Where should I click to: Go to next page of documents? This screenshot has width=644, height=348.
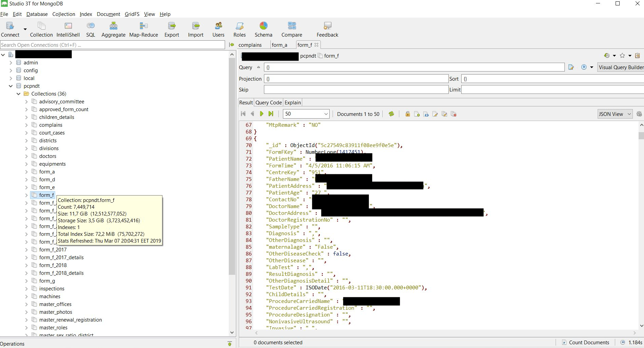[261, 114]
